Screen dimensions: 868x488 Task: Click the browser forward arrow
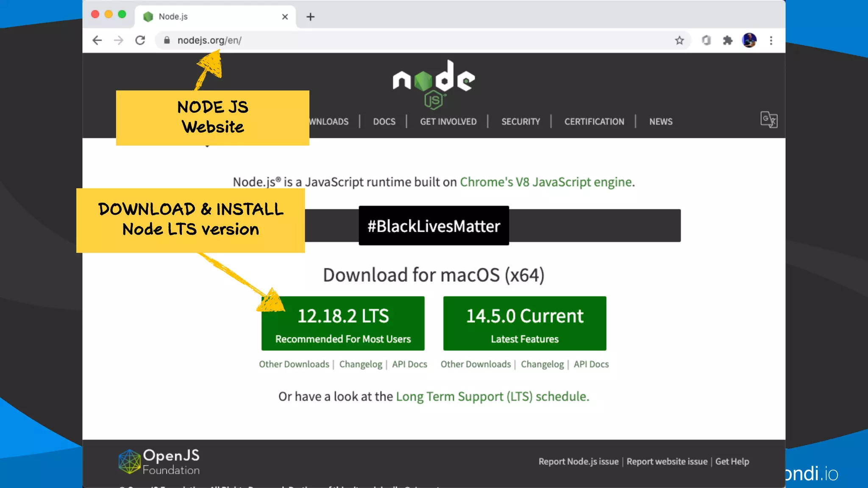coord(119,40)
